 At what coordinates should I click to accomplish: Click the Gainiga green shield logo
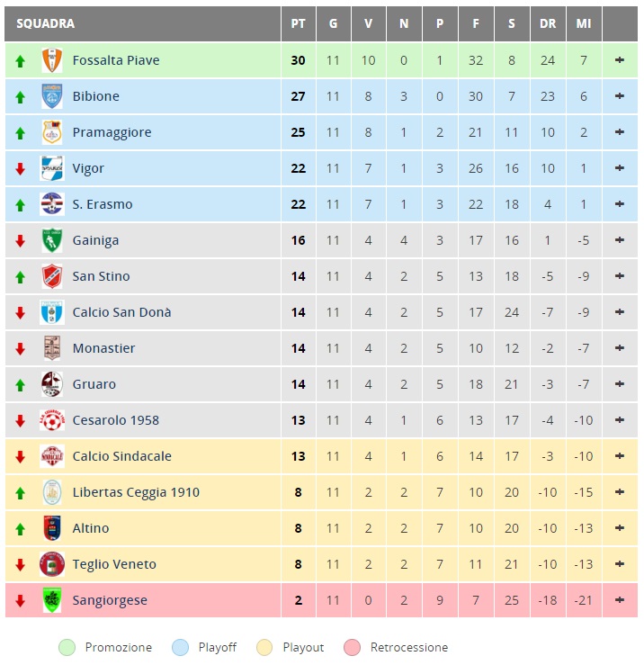[x=52, y=240]
